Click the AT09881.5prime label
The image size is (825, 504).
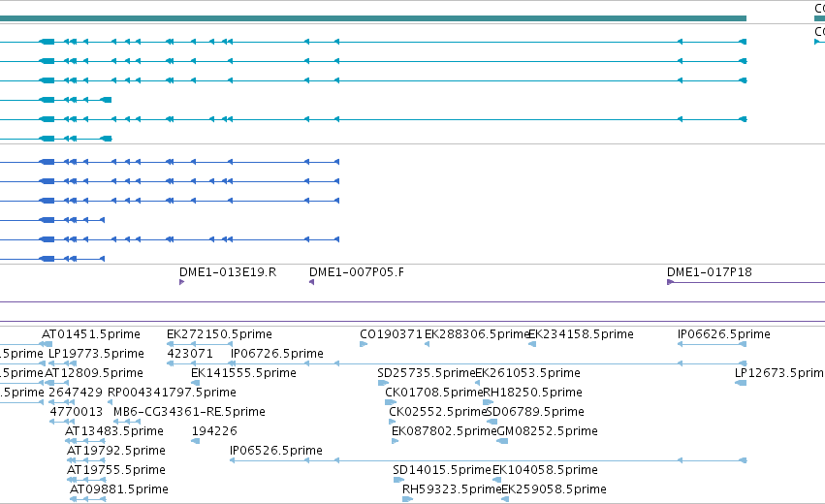click(x=119, y=489)
